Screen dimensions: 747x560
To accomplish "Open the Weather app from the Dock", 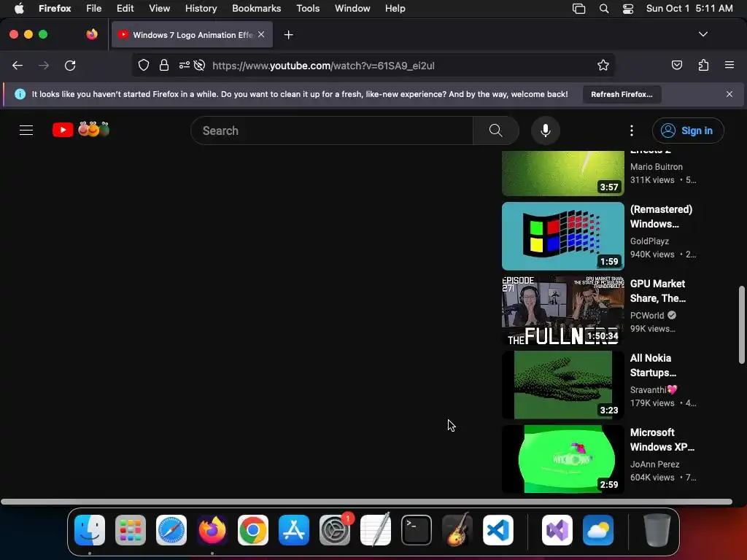I will (x=598, y=529).
